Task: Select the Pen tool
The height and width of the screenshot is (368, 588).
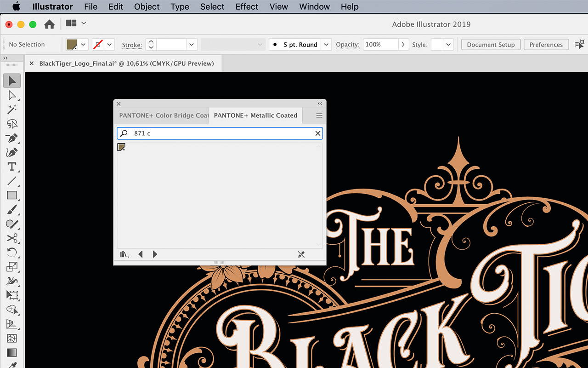Action: (12, 138)
